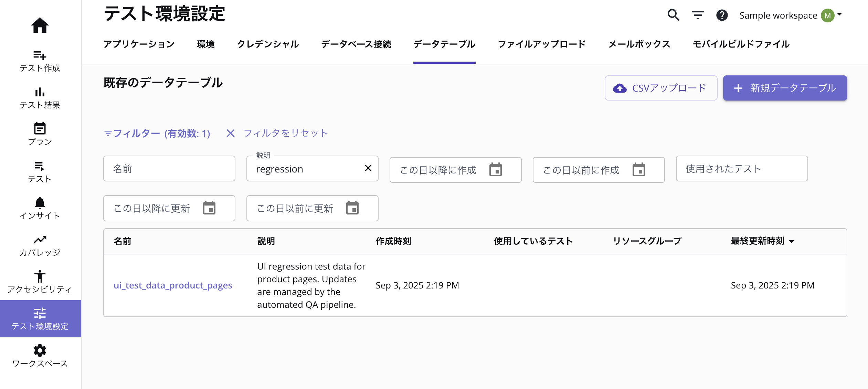Open the filter icon near the workspace name

698,15
